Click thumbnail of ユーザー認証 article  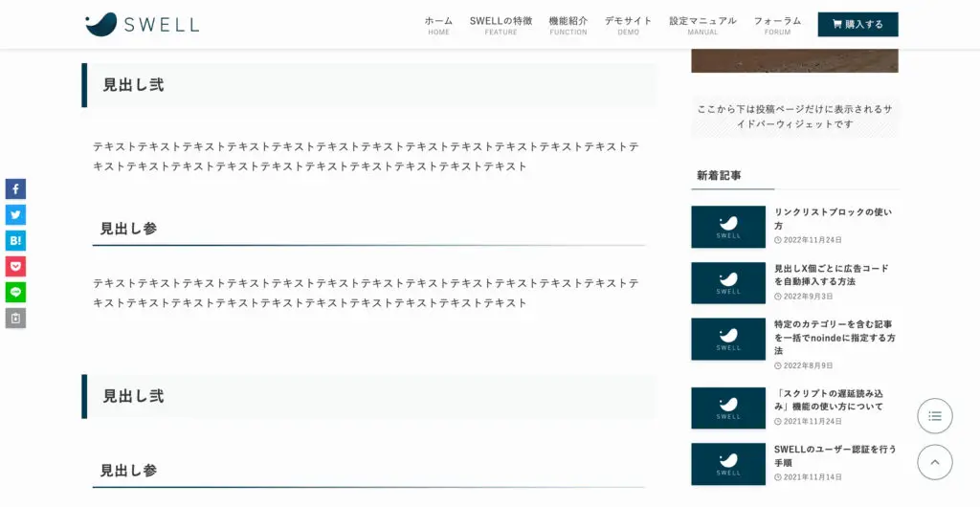[x=728, y=464]
